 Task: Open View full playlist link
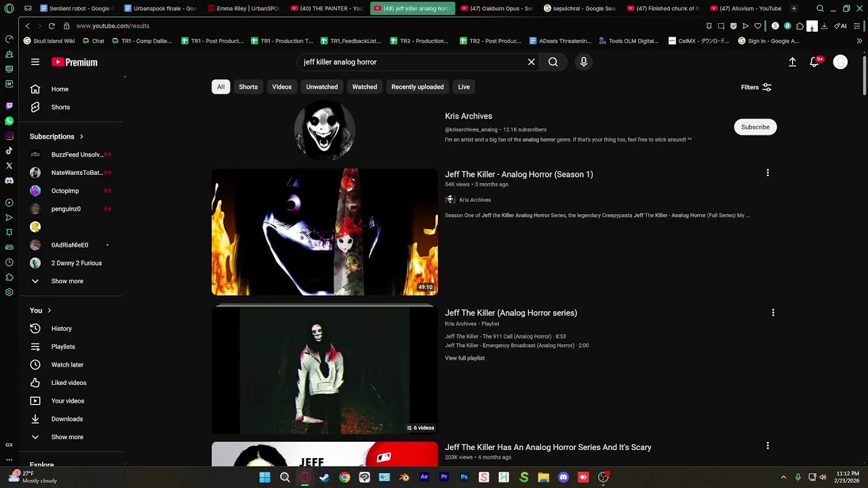coord(465,358)
